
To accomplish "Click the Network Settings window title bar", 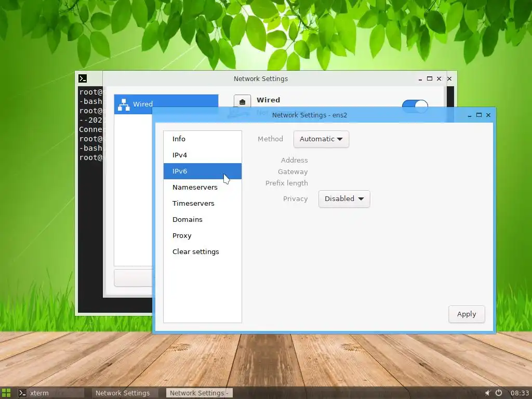I will [261, 79].
